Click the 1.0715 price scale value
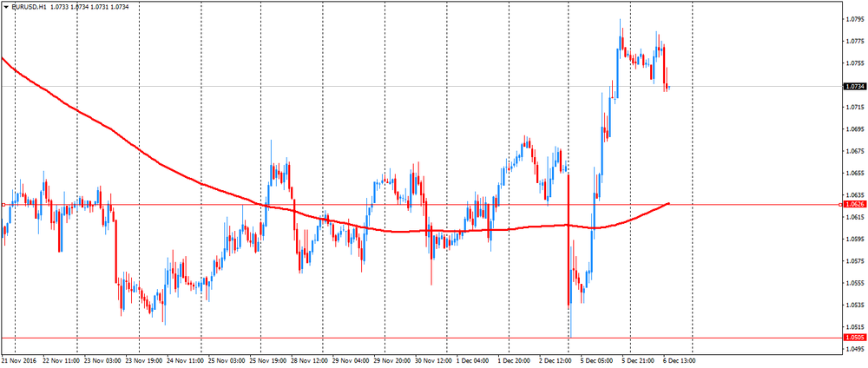This screenshot has height=368, width=868. 853,107
